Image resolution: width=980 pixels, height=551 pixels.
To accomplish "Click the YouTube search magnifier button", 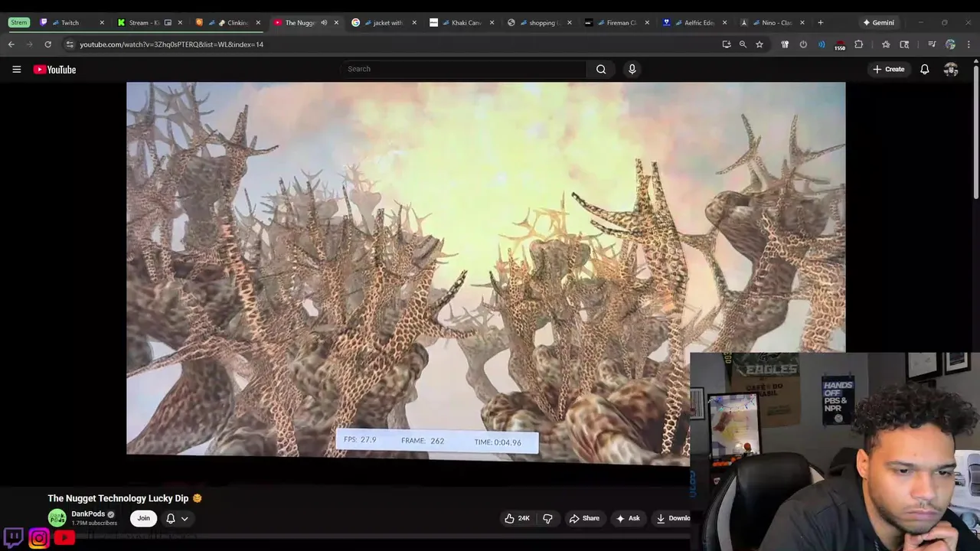I will tap(601, 69).
